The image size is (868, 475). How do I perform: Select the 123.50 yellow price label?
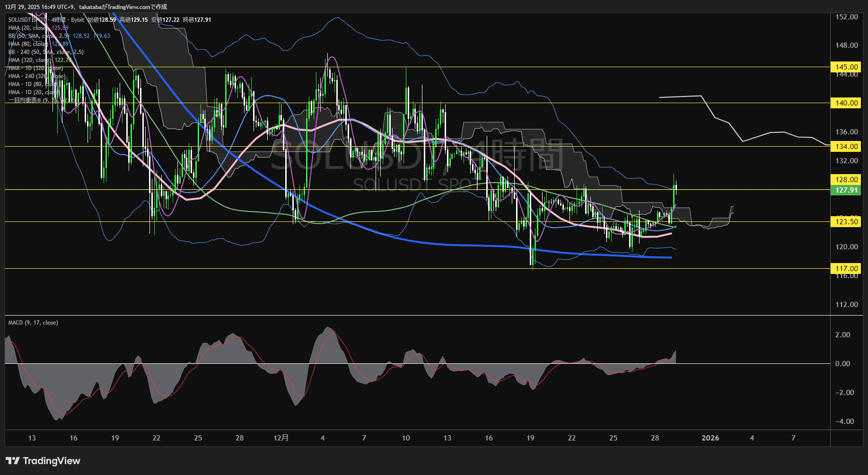click(846, 222)
